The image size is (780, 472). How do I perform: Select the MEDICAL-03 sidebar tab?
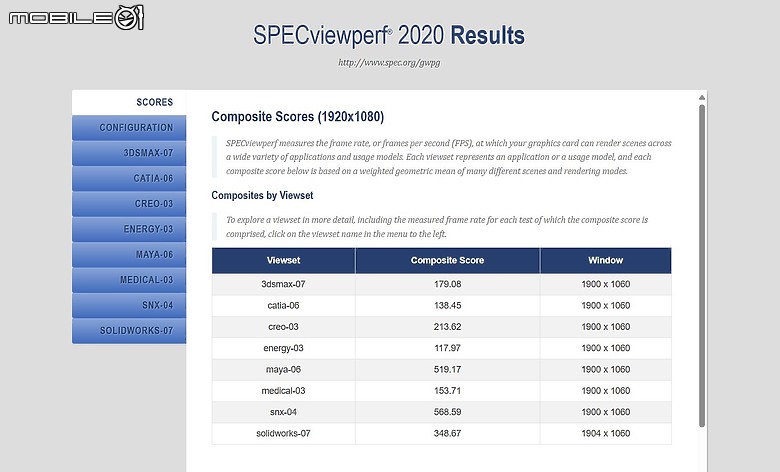coord(129,280)
